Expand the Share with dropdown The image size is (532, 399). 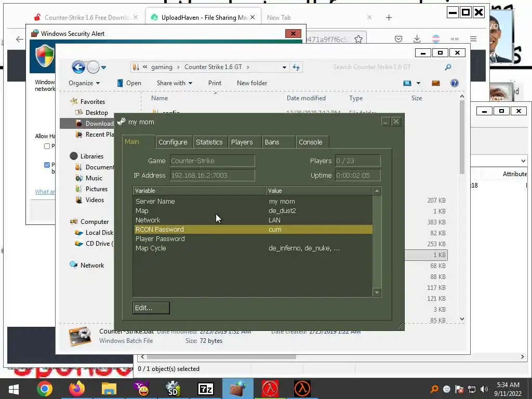[x=175, y=83]
